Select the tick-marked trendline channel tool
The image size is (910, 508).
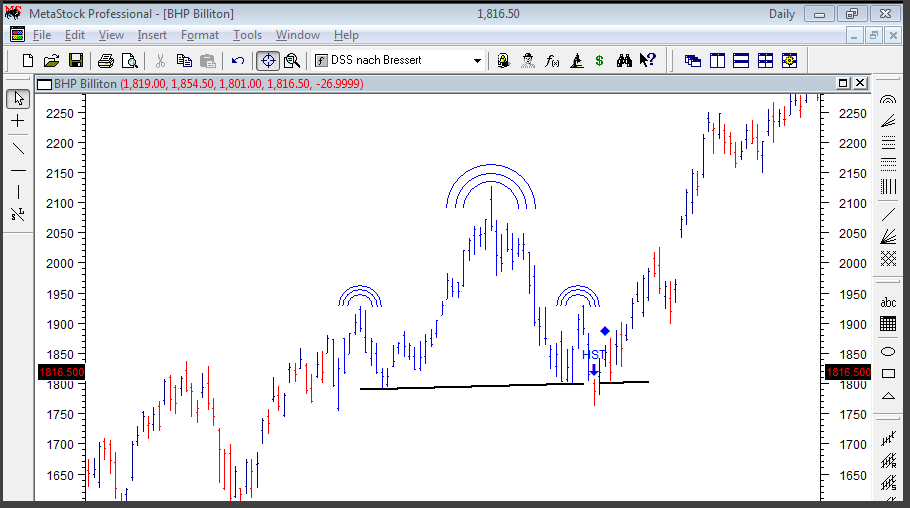(x=888, y=439)
